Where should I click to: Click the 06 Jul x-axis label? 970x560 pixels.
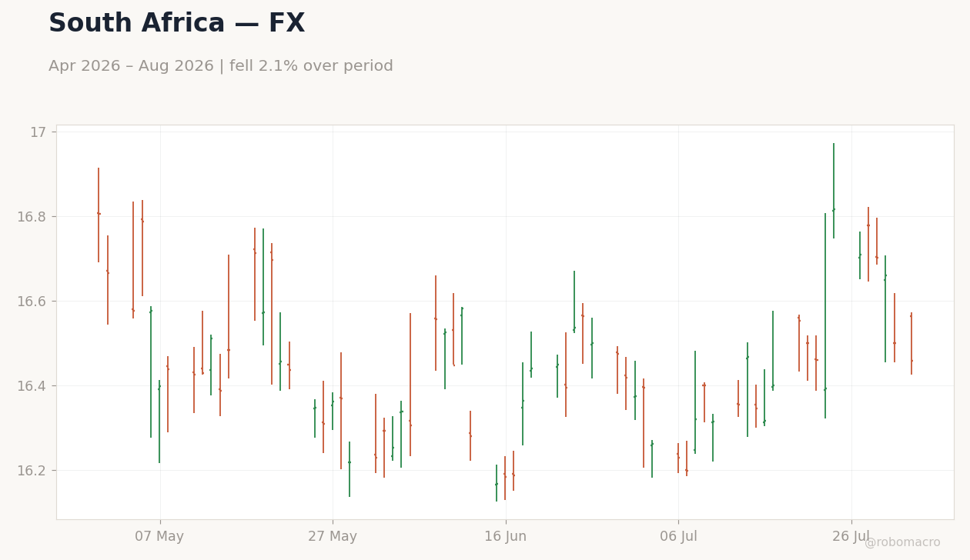pyautogui.click(x=678, y=537)
